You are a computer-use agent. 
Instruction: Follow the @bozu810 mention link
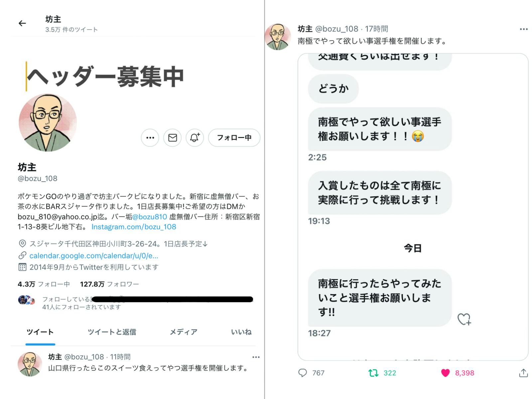[150, 217]
